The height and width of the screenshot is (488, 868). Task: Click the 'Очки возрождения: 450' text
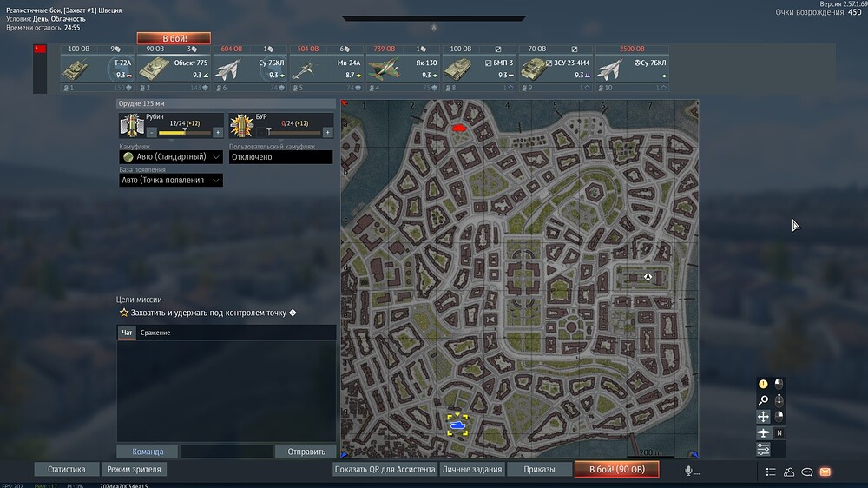pos(819,12)
